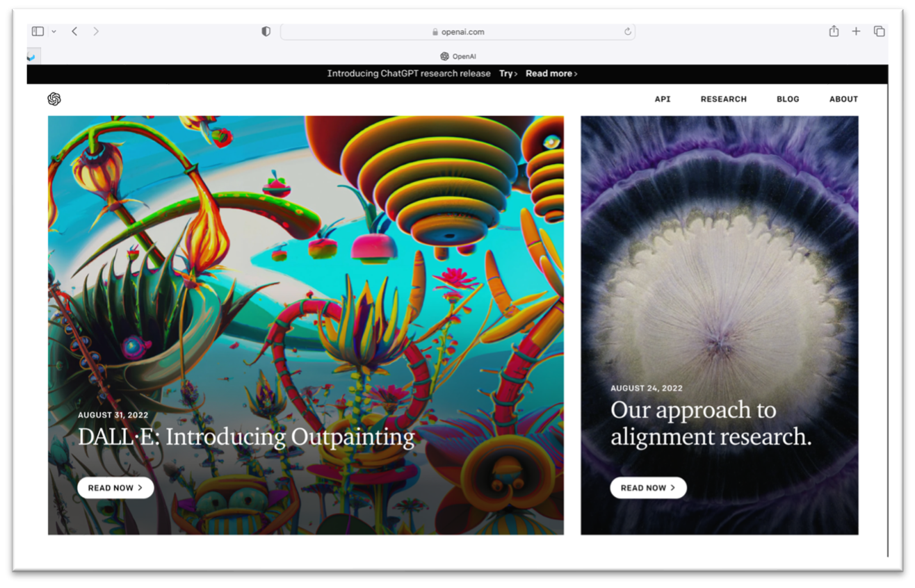
Task: Open the ABOUT navigation link
Action: (843, 99)
